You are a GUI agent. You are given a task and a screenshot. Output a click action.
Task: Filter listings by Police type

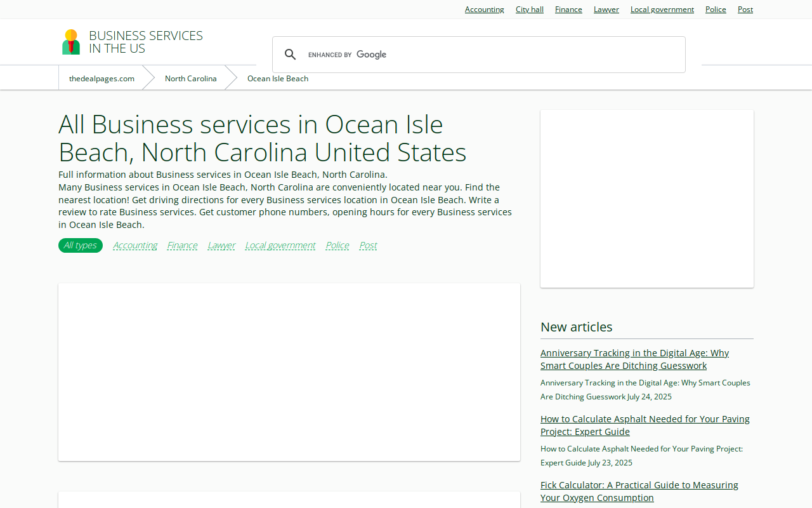(x=337, y=245)
